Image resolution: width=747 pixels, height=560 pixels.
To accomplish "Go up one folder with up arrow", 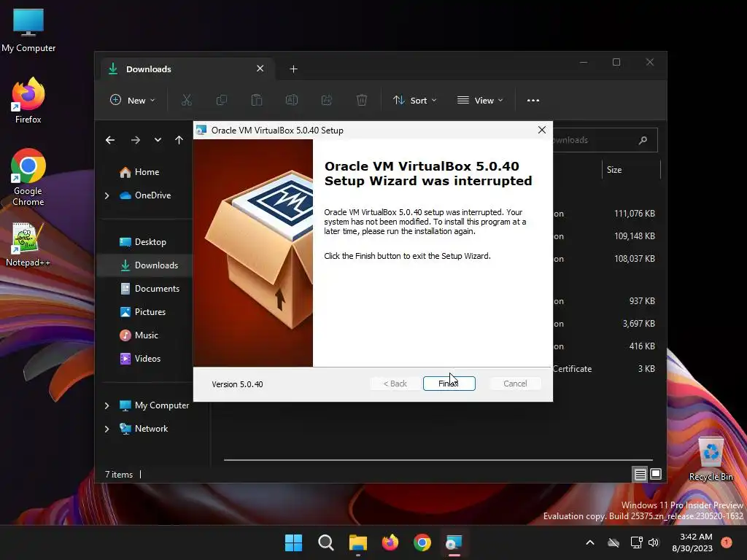I will [x=179, y=140].
